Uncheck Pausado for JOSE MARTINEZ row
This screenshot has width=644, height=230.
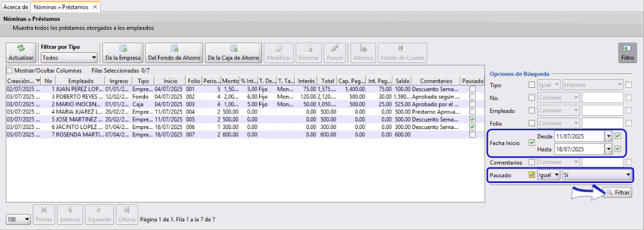click(x=472, y=119)
